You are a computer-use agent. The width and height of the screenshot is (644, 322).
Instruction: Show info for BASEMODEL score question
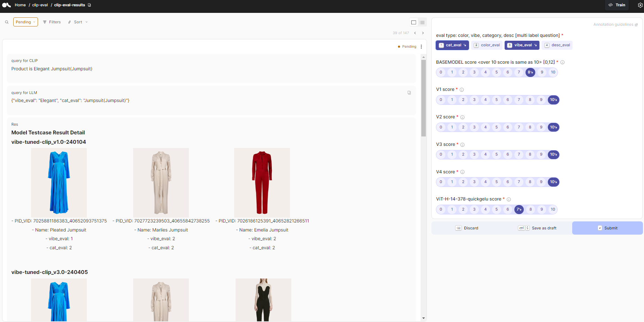click(562, 62)
